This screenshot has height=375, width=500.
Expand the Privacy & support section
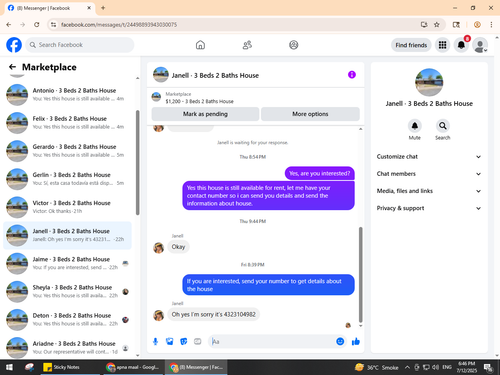[x=429, y=208]
